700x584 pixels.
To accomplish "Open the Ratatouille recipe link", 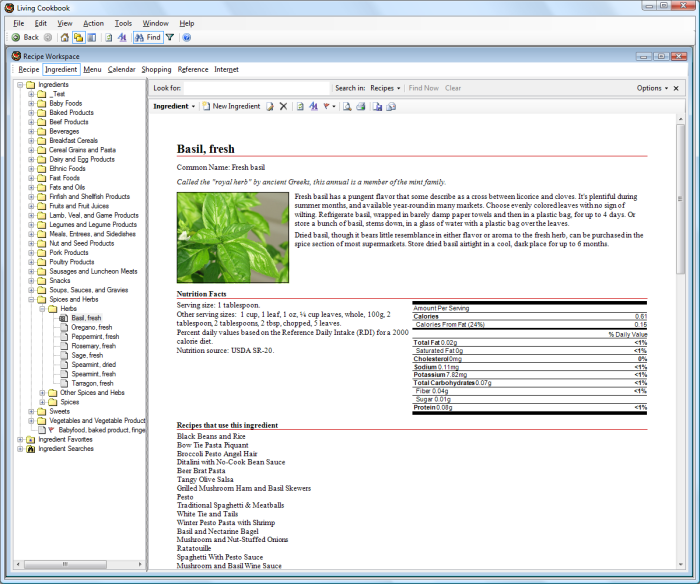I will [x=194, y=548].
